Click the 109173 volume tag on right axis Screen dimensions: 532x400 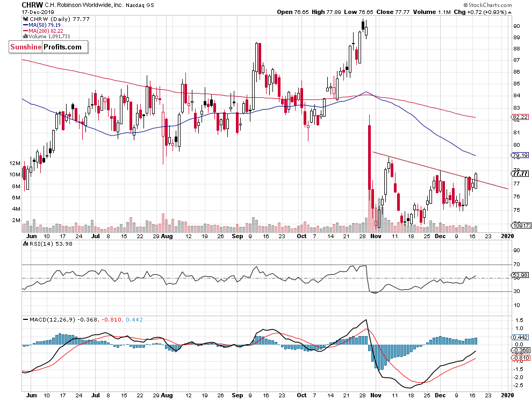click(x=522, y=225)
